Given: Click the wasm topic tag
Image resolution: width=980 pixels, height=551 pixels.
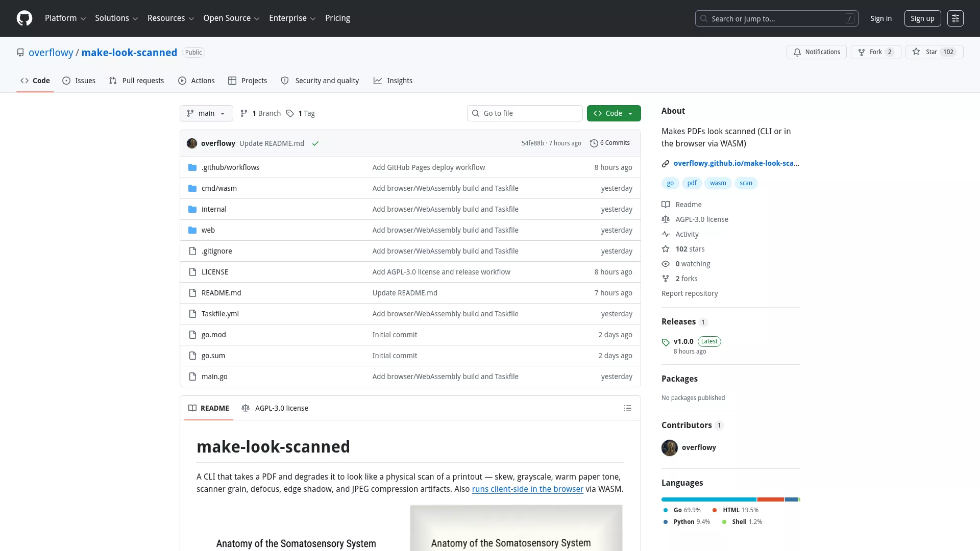Looking at the screenshot, I should [718, 183].
